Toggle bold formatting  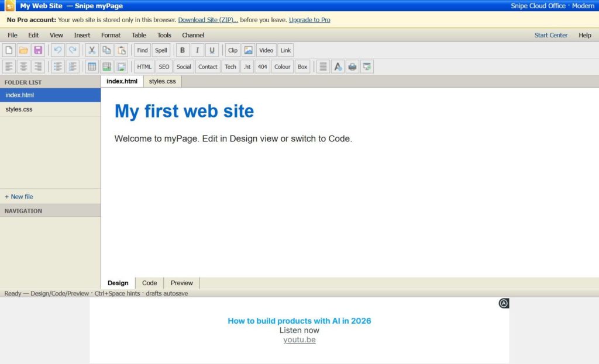point(183,50)
